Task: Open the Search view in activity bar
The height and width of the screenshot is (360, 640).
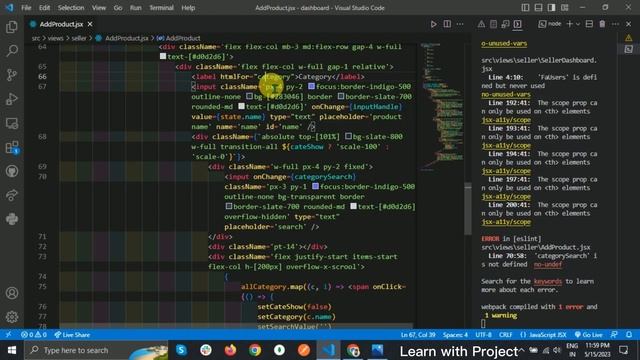Action: click(x=12, y=51)
